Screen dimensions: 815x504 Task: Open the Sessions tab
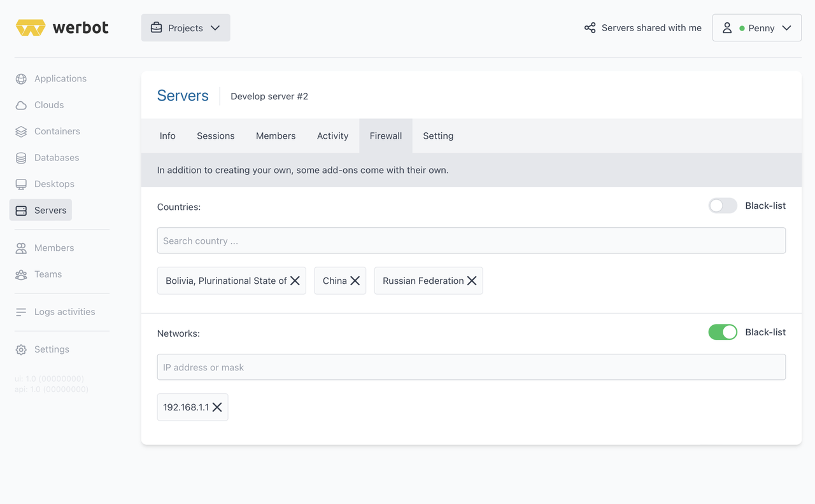[x=216, y=136]
